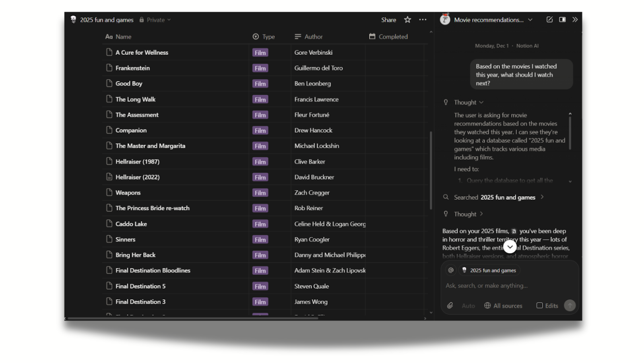Click the Share button
This screenshot has width=644, height=363.
pyautogui.click(x=388, y=19)
